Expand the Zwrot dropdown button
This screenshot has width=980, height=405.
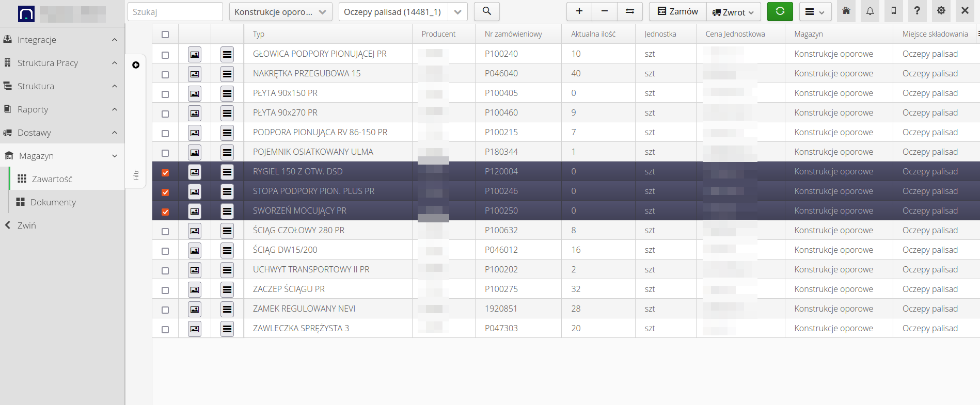coord(734,12)
